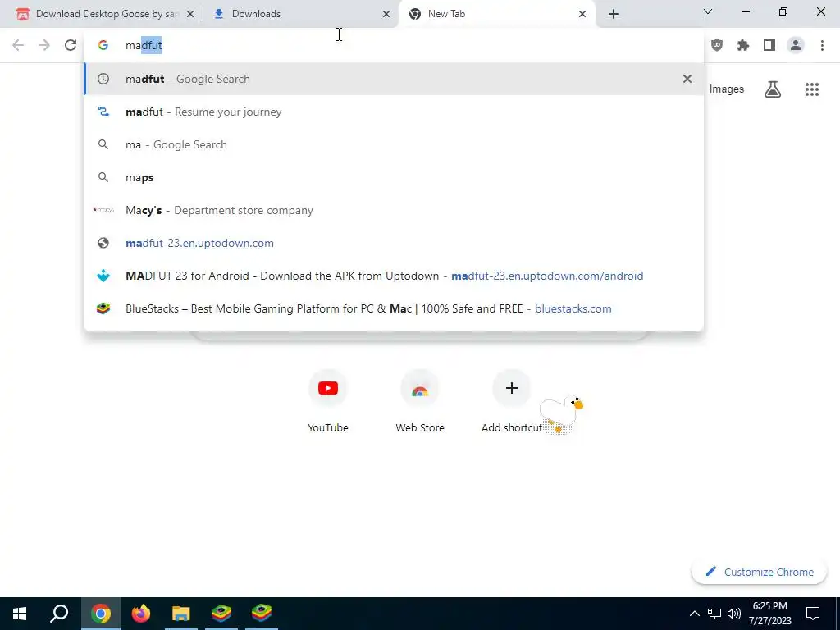
Task: Go forward using the forward arrow
Action: 44,46
